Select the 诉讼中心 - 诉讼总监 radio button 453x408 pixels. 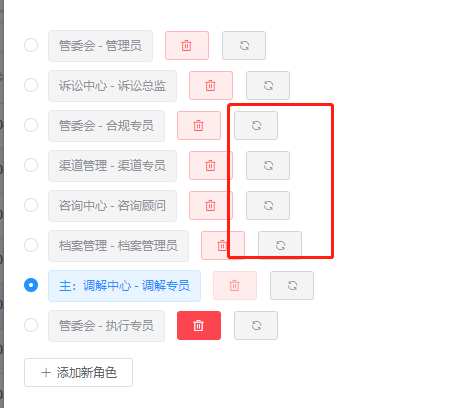coord(31,85)
